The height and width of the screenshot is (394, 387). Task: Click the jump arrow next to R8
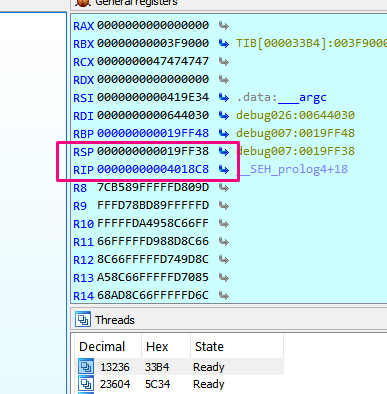pyautogui.click(x=224, y=188)
